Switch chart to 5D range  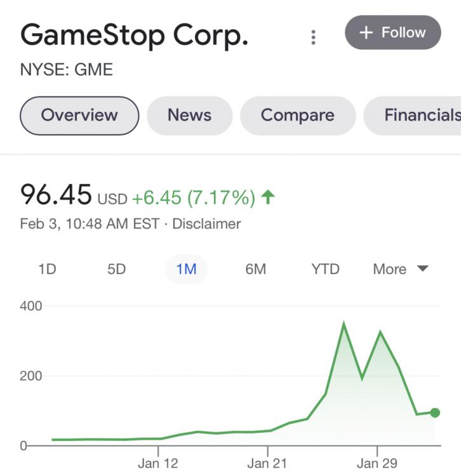117,269
